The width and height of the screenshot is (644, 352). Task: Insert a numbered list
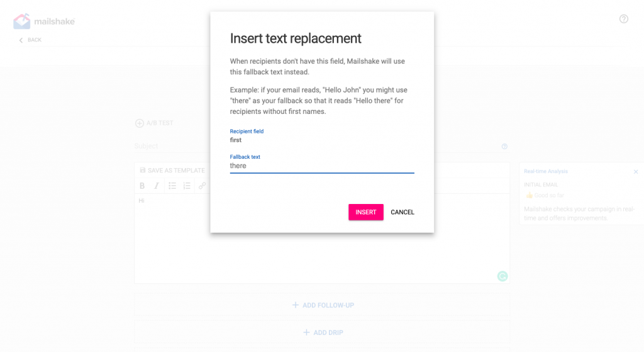coord(187,186)
